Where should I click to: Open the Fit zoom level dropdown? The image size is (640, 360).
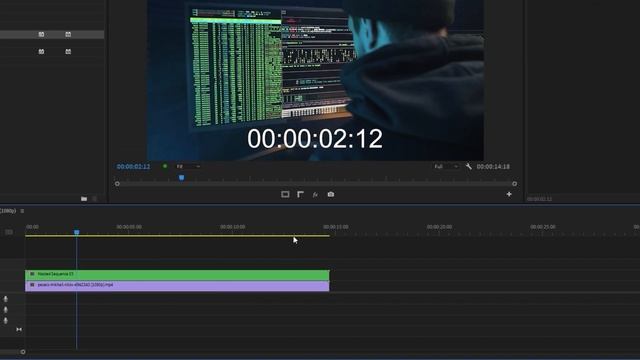coord(188,167)
